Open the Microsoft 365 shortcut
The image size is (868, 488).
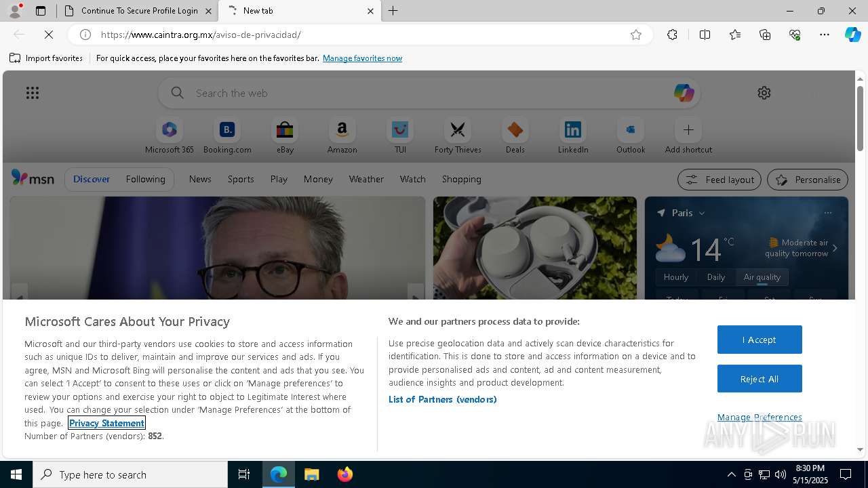click(170, 136)
